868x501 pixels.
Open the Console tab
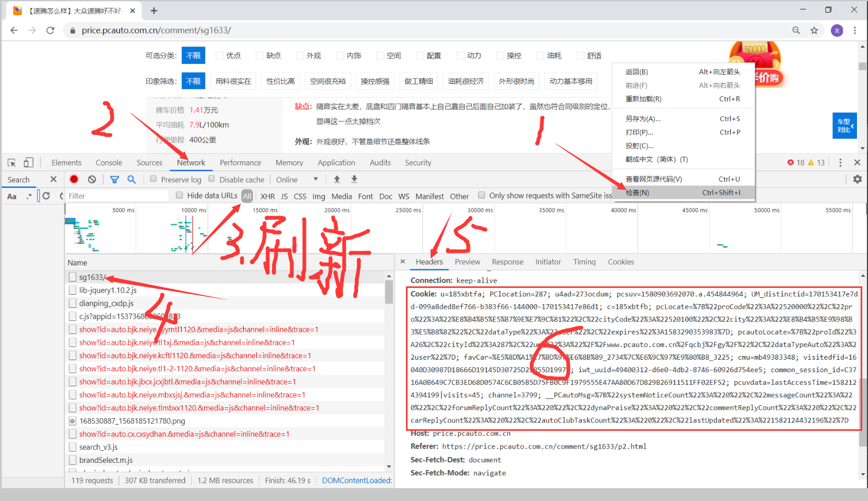coord(109,163)
